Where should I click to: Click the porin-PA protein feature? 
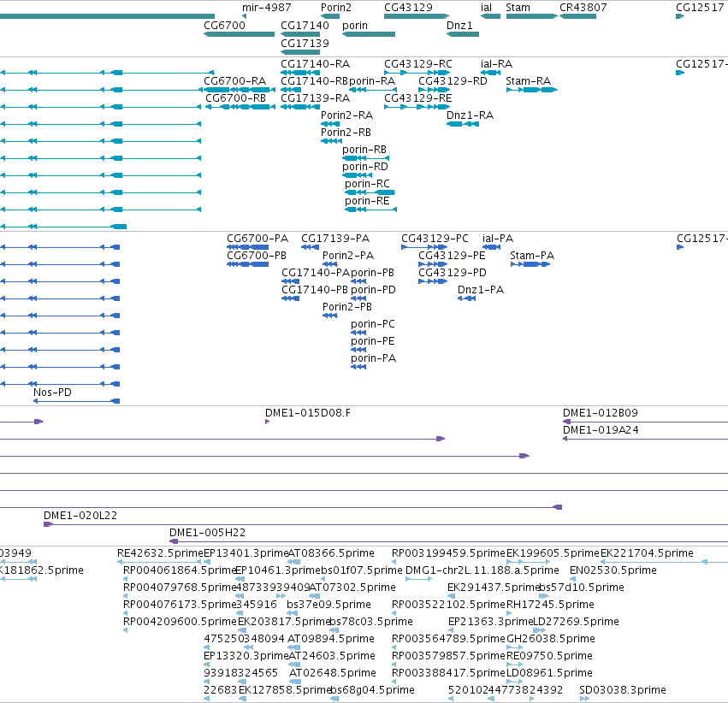tap(358, 368)
